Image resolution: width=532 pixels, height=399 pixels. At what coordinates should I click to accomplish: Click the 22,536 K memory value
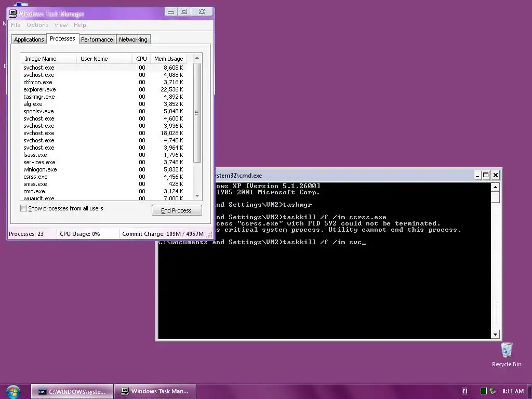tap(171, 89)
